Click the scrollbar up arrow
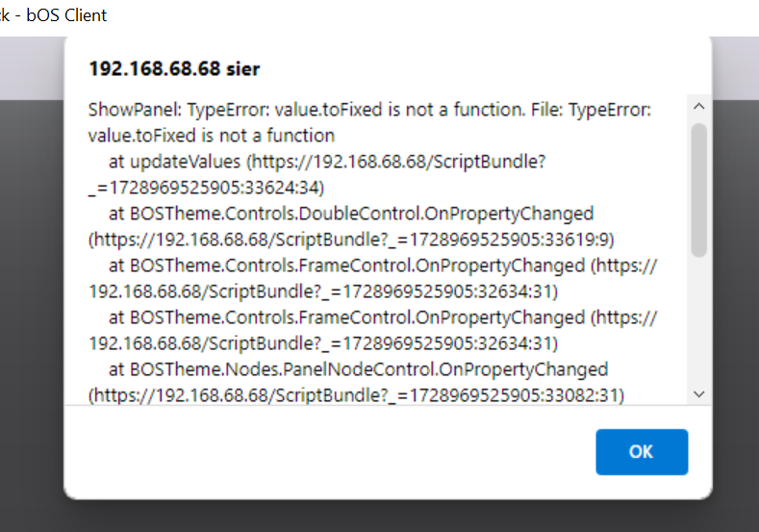 coord(699,106)
